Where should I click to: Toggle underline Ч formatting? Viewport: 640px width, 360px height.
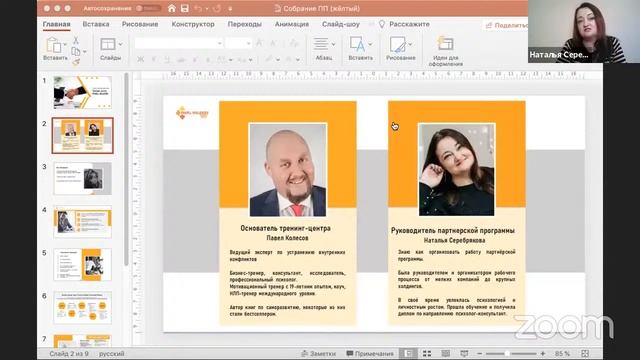pyautogui.click(x=167, y=60)
